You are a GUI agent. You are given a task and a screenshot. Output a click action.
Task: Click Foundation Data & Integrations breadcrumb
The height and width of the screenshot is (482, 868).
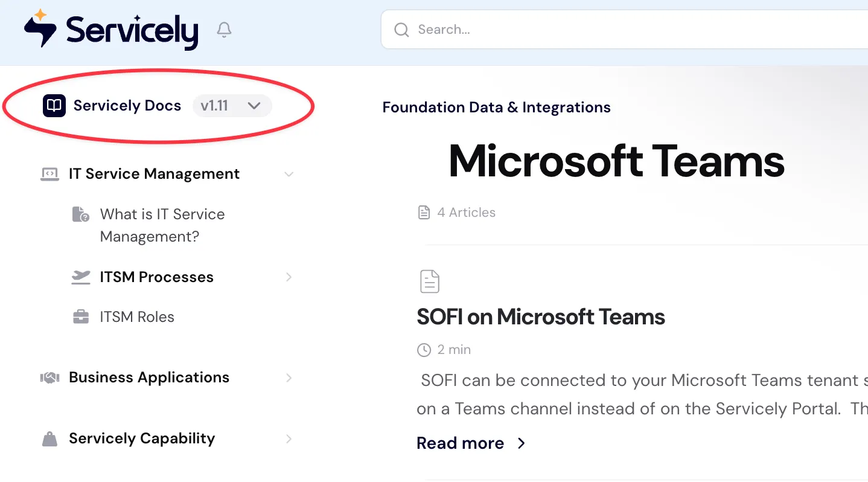[497, 108]
